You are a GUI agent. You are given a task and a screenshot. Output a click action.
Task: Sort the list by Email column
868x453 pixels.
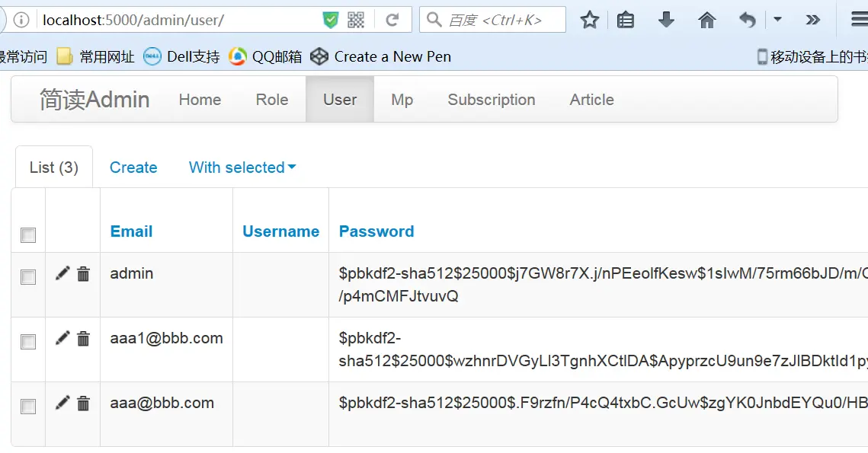(x=131, y=231)
